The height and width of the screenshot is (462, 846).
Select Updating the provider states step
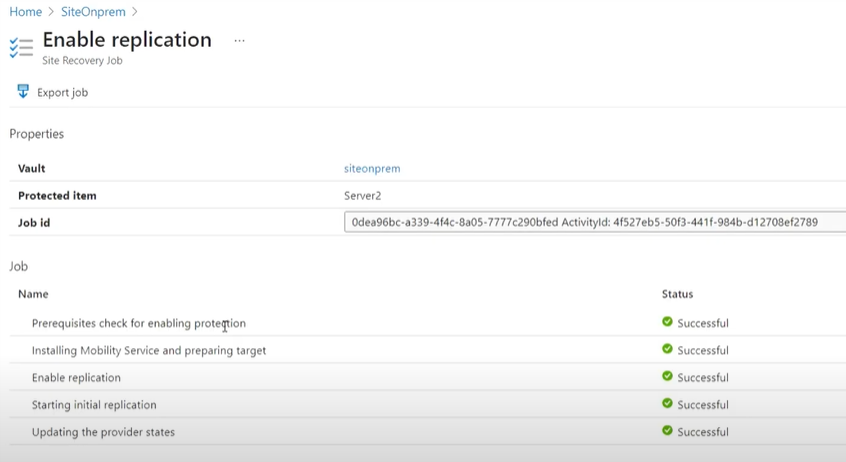click(x=103, y=432)
